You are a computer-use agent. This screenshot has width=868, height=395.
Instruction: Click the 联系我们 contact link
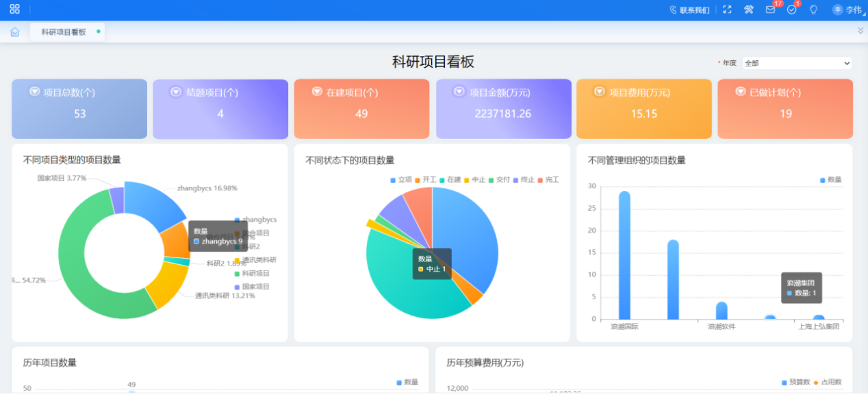694,10
